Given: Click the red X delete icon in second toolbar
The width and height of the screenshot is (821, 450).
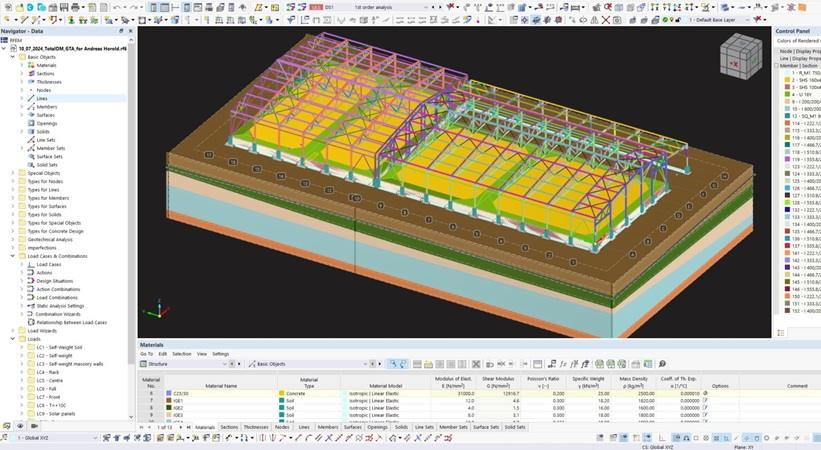Looking at the screenshot, I should 605,20.
